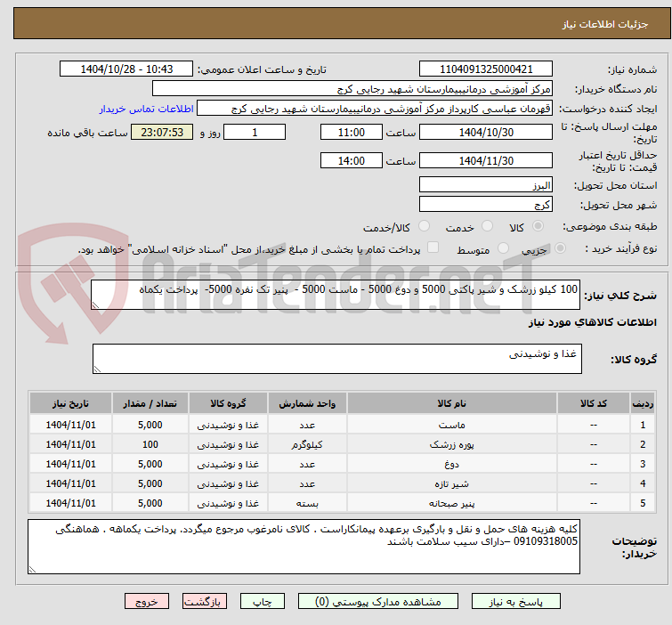Click the delivery province field 'البرز'

tap(486, 185)
